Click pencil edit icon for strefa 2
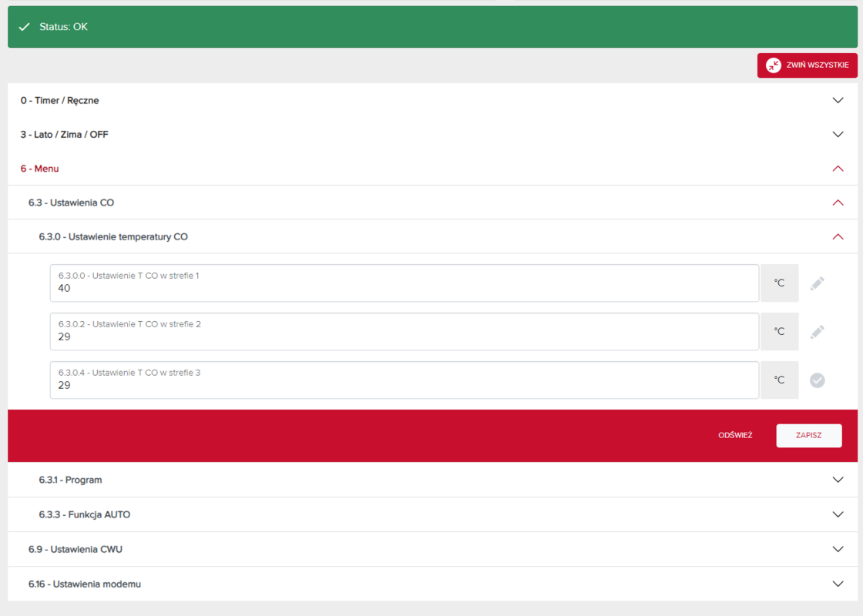This screenshot has width=863, height=616. click(x=817, y=332)
